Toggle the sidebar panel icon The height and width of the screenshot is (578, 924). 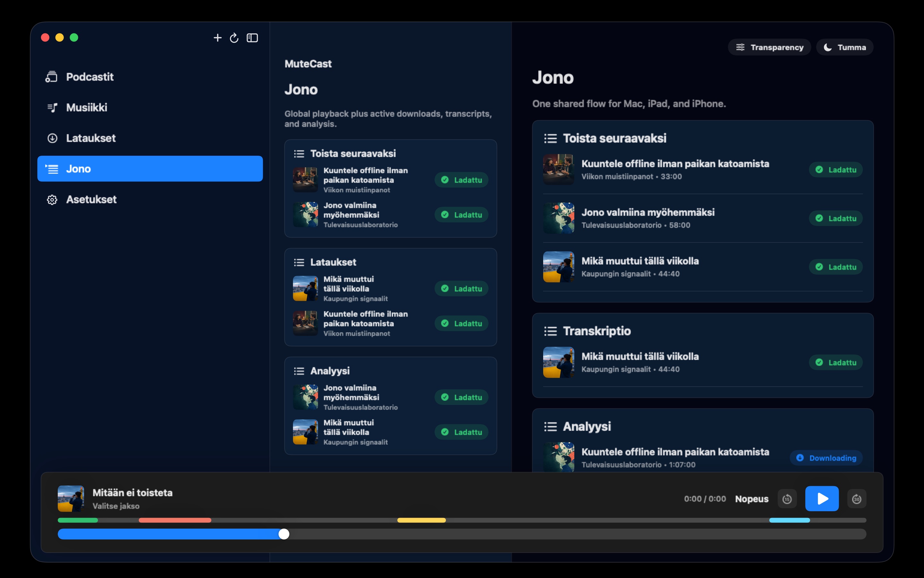tap(252, 38)
